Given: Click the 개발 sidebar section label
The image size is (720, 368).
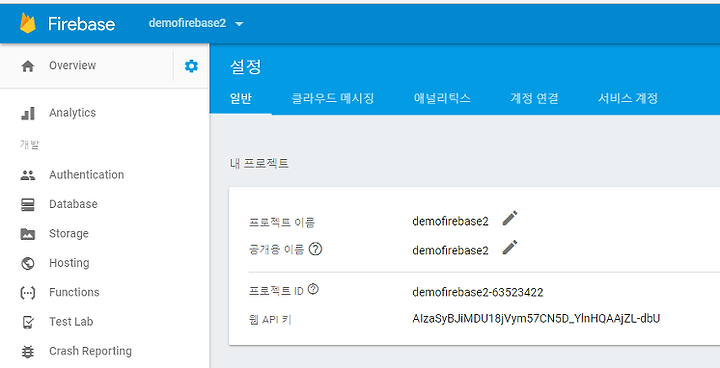Looking at the screenshot, I should pyautogui.click(x=29, y=145).
